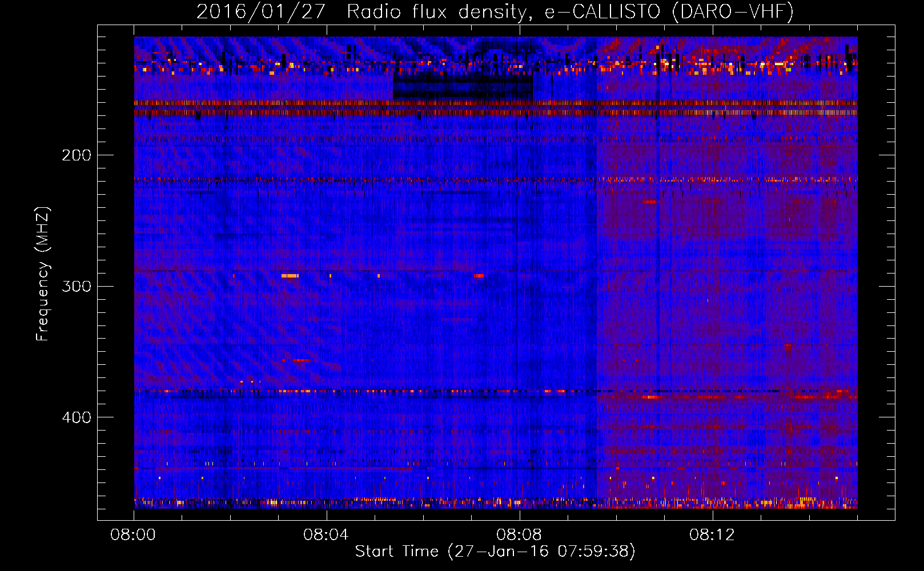Click the '08:00' time tick label
Viewport: 924px width, 571px height.
point(133,535)
